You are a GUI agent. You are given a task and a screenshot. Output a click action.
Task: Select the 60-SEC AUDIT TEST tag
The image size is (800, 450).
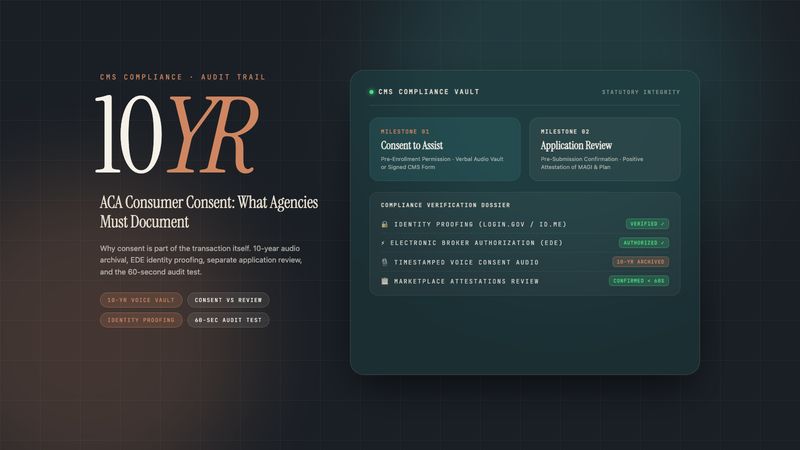(x=228, y=320)
